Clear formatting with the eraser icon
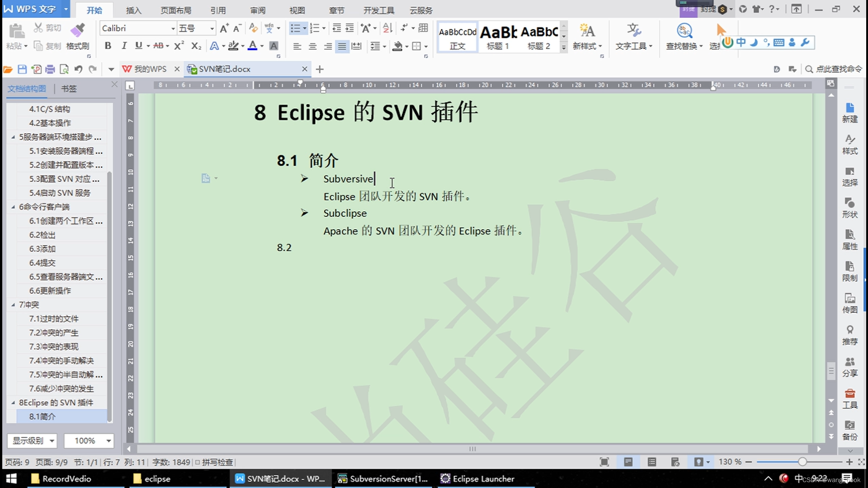 pyautogui.click(x=254, y=28)
